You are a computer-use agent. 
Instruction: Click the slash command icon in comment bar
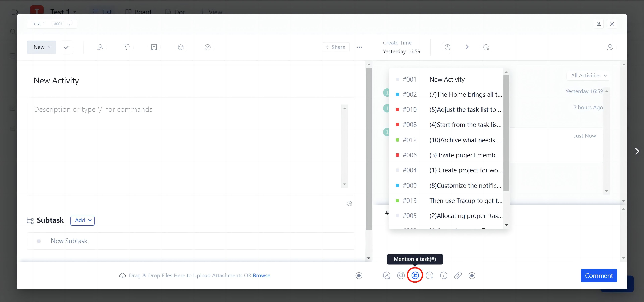[x=443, y=276]
